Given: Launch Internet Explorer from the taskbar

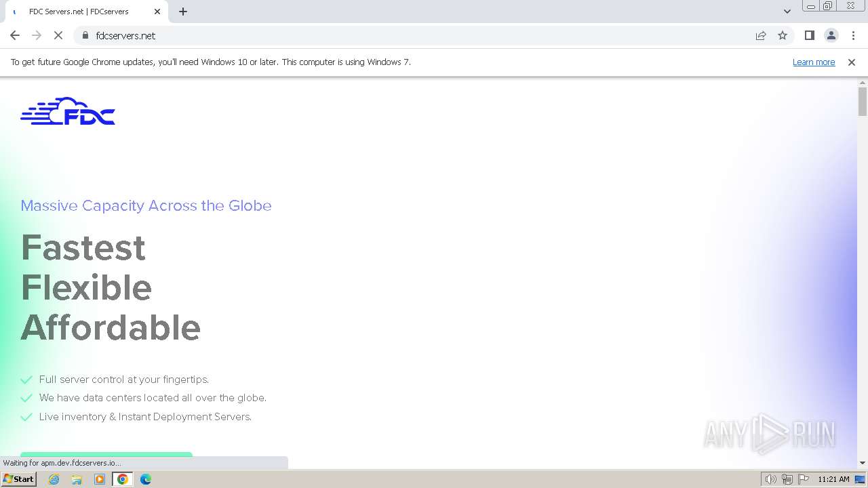Looking at the screenshot, I should [x=54, y=479].
